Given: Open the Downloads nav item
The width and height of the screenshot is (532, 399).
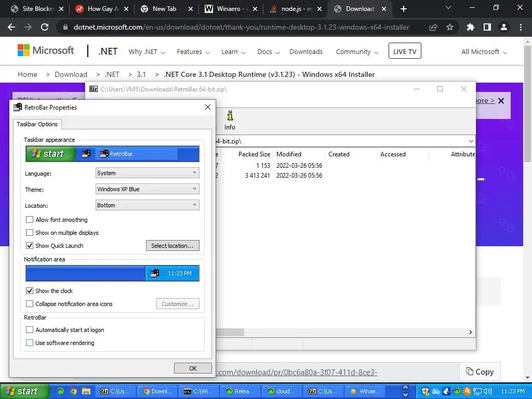Looking at the screenshot, I should point(305,51).
